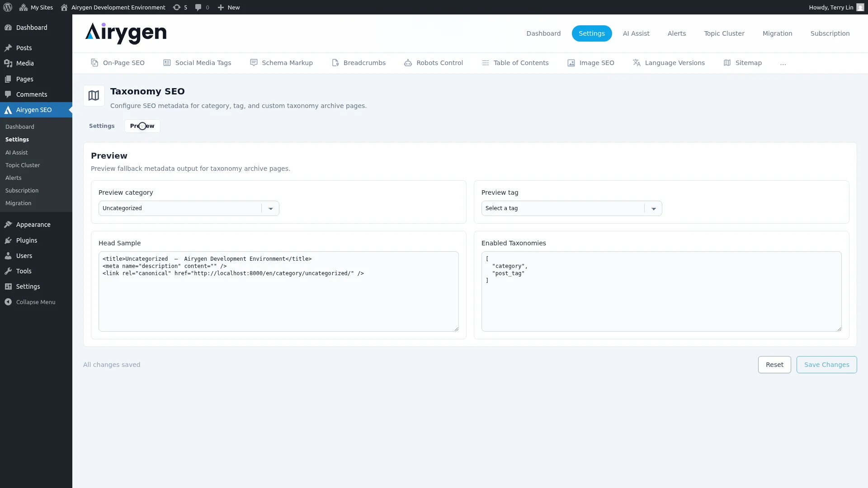This screenshot has height=488, width=868.
Task: Open the Alerts nav tab
Action: pos(677,33)
